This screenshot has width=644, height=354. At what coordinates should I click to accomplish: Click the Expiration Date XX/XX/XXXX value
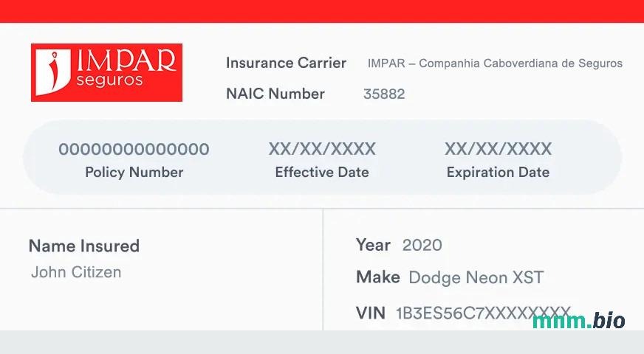click(x=498, y=150)
